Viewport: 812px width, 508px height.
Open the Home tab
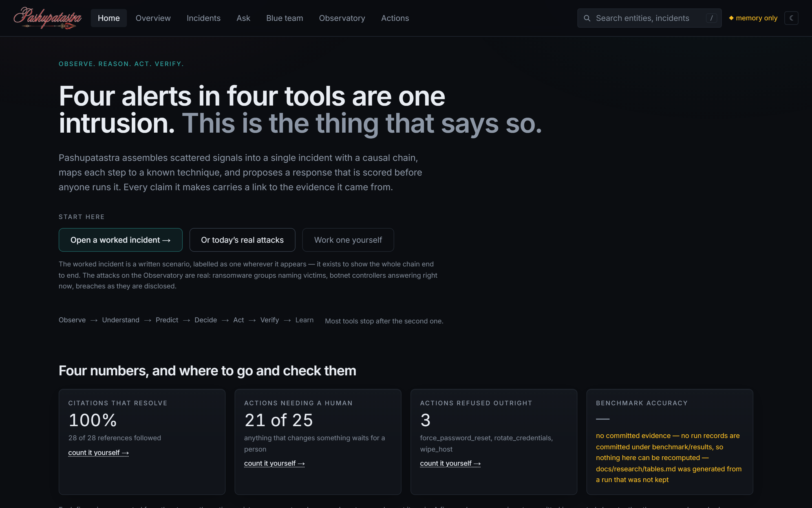tap(109, 18)
